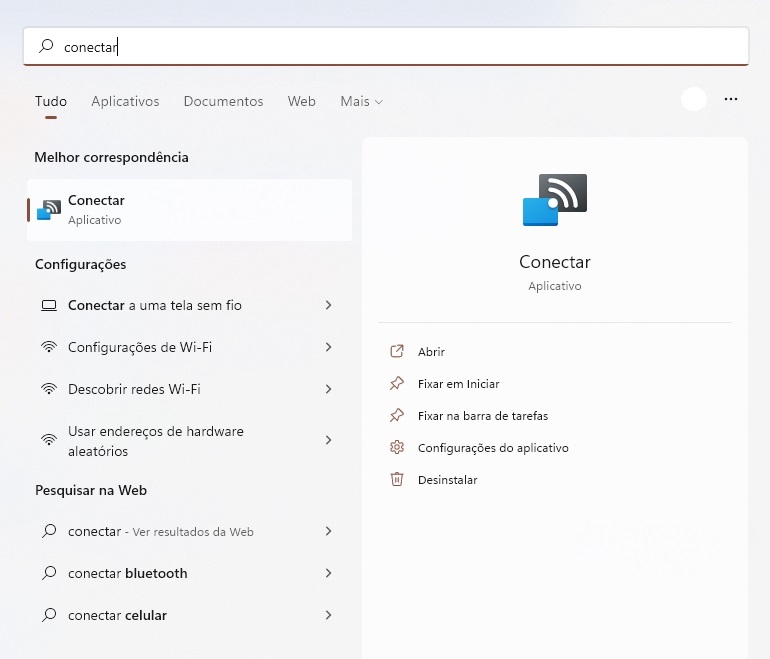This screenshot has height=659, width=770.
Task: Click 'Pesquisar na Web' heading
Action: (x=91, y=490)
